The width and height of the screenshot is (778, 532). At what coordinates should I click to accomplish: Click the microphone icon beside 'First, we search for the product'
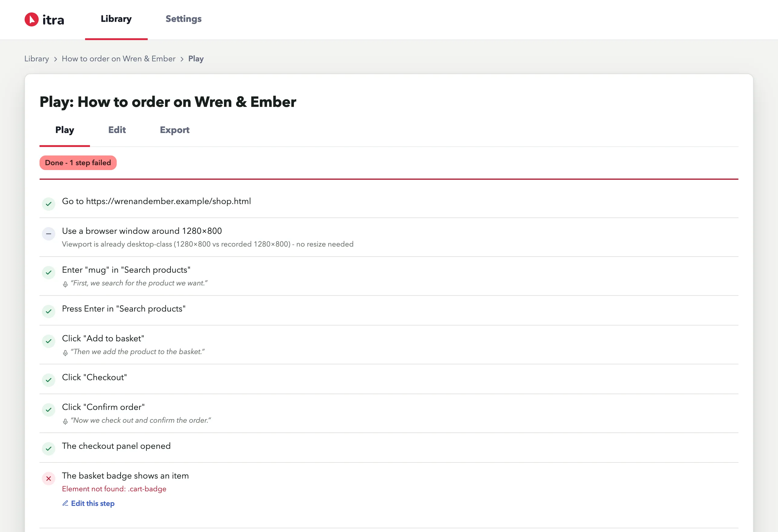(x=65, y=285)
